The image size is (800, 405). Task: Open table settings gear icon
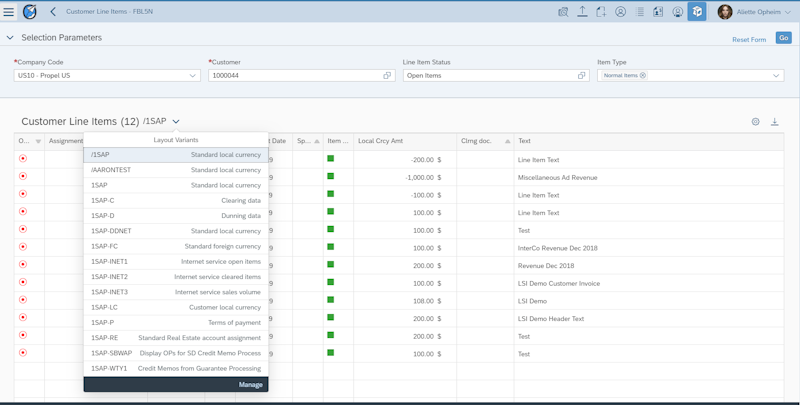(x=755, y=122)
